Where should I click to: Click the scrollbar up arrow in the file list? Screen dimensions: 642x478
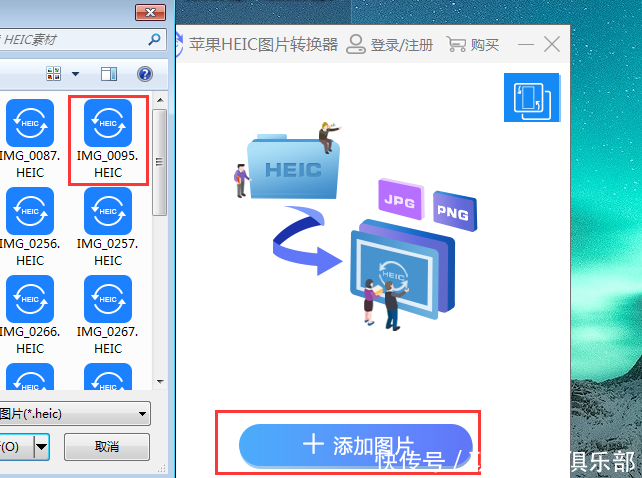(x=160, y=100)
